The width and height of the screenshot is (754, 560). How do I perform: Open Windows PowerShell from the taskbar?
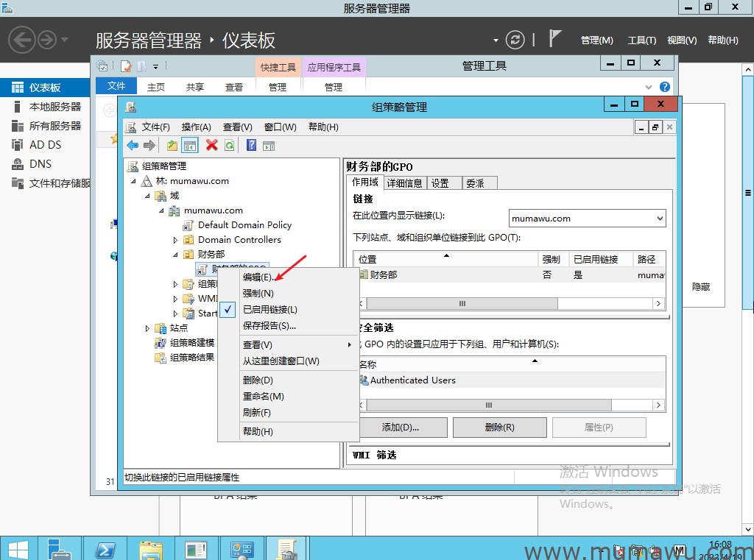[x=105, y=549]
